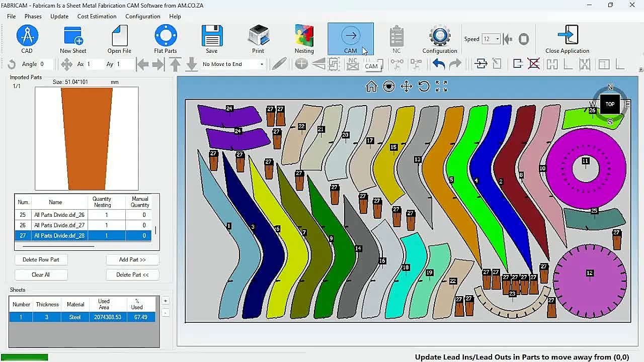
Task: Move part up with arrow icon
Action: tap(175, 64)
